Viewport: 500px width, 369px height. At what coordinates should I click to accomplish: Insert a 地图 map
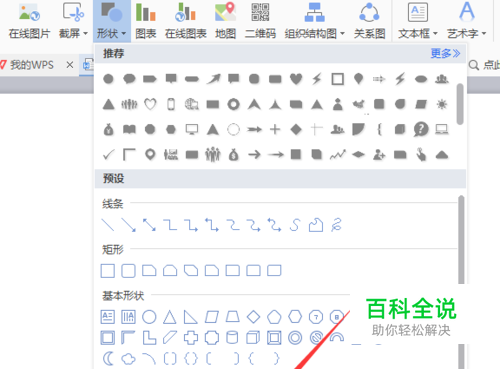[226, 21]
